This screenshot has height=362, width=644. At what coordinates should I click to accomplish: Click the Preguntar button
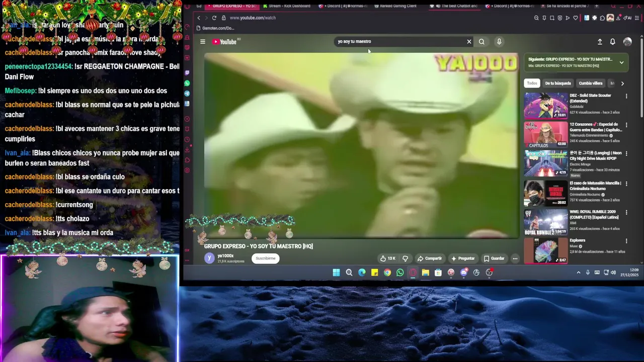463,258
